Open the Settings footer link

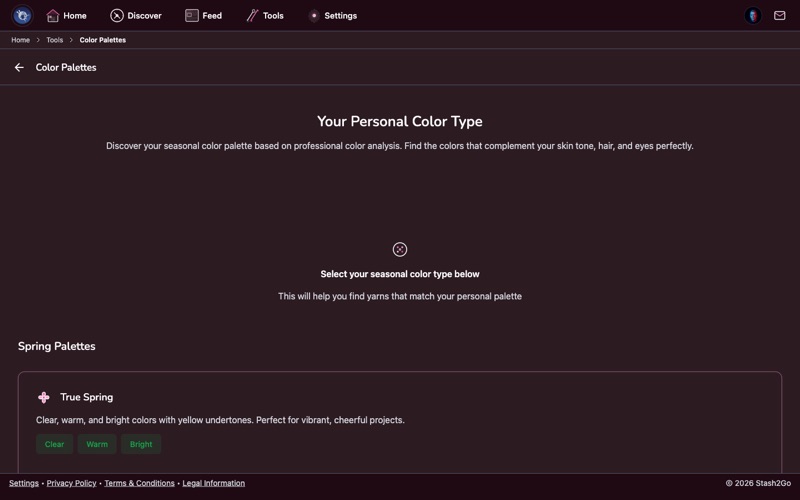[23, 483]
